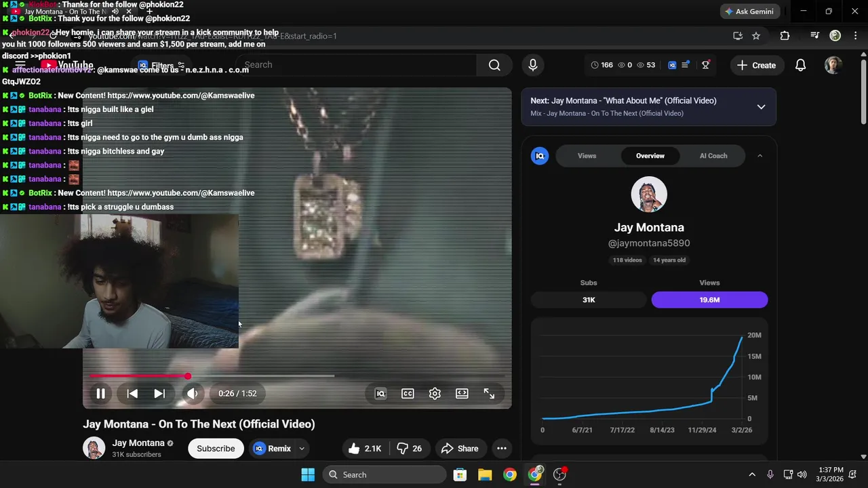Click the video progress bar scrubber
868x488 pixels.
click(188, 376)
